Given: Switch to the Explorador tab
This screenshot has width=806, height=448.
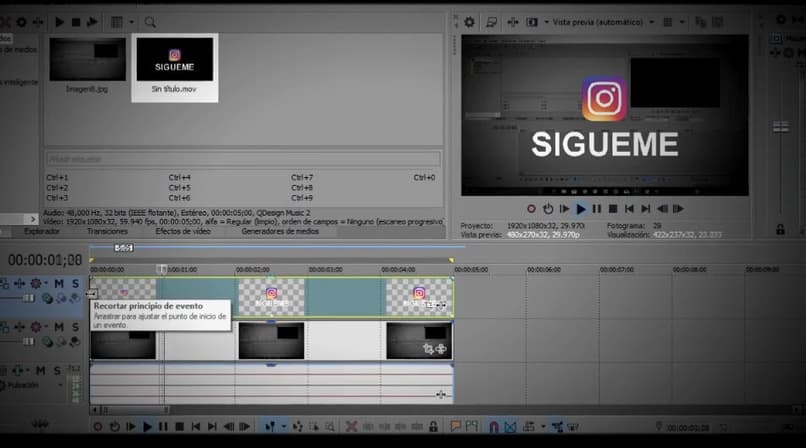Looking at the screenshot, I should coord(42,232).
